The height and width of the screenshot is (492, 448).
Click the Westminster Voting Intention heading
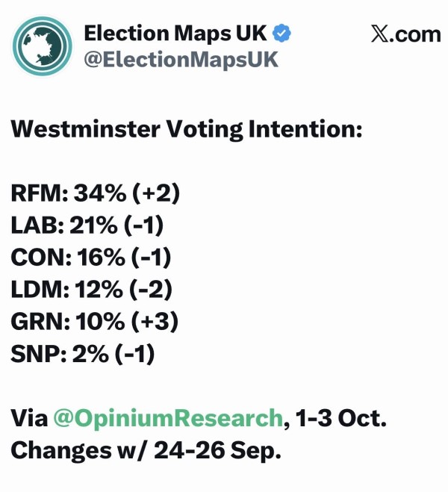tap(186, 129)
